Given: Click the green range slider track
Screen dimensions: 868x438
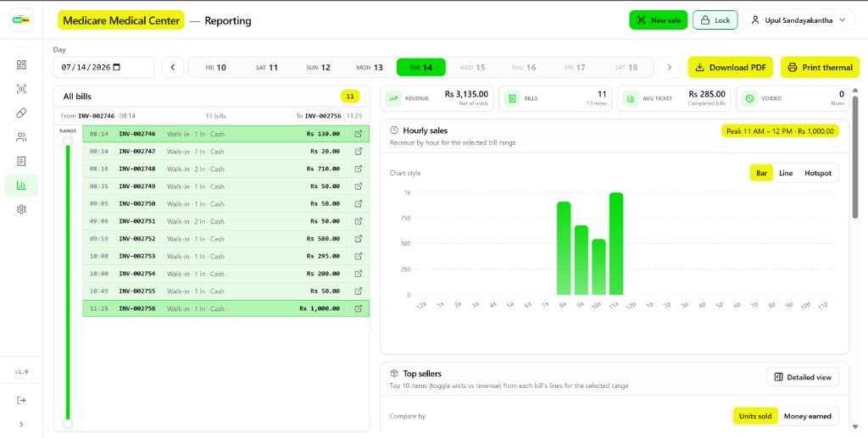Looking at the screenshot, I should (68, 282).
